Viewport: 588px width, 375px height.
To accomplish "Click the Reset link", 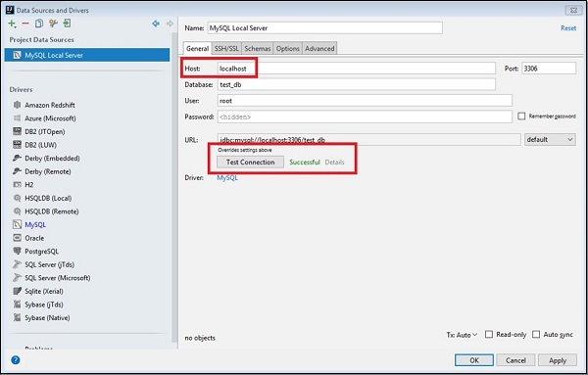I will click(568, 28).
